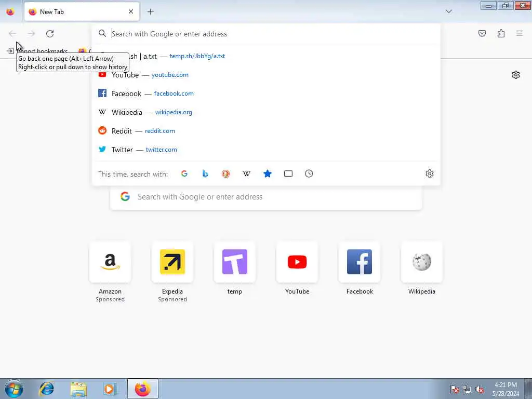Search open tabs icon
532x399 pixels.
coord(288,174)
